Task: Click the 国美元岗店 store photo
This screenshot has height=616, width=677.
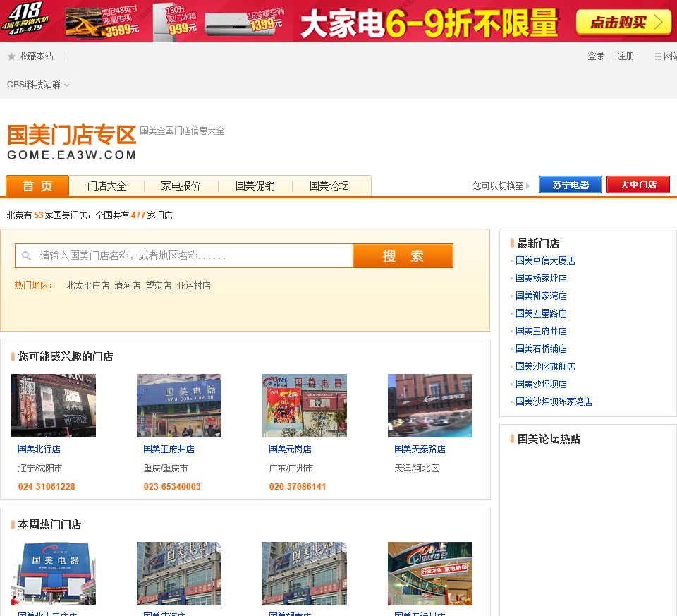Action: [x=305, y=406]
